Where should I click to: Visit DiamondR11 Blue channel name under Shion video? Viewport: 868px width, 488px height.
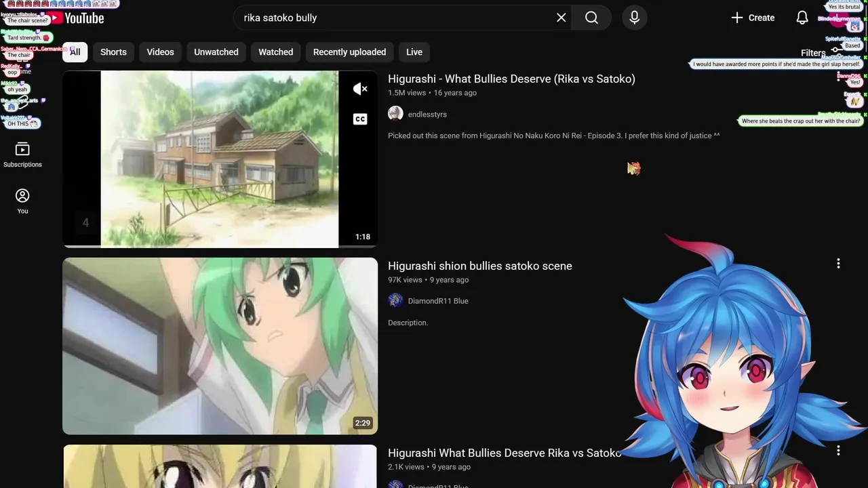click(438, 301)
